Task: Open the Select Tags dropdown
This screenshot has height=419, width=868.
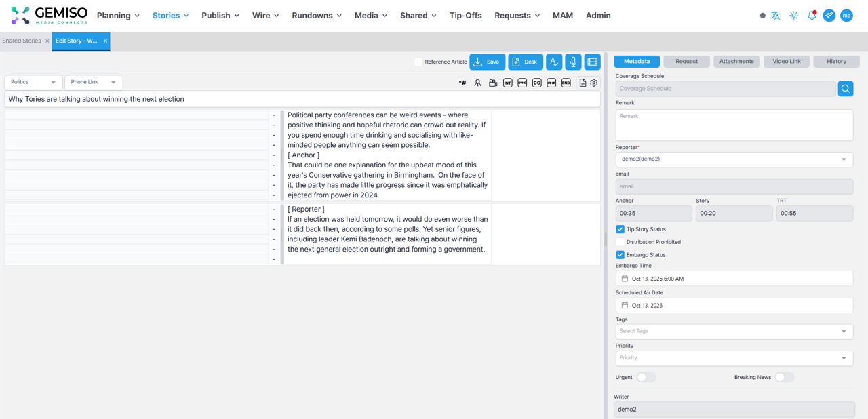Action: click(x=734, y=331)
